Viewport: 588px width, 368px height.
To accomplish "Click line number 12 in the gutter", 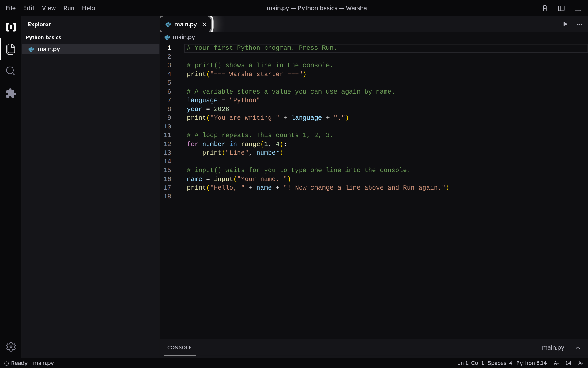I will pos(167,144).
